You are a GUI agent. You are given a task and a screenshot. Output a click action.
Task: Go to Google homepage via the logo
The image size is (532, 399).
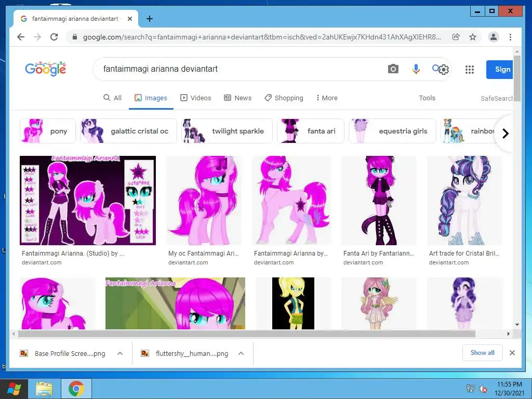[x=46, y=69]
